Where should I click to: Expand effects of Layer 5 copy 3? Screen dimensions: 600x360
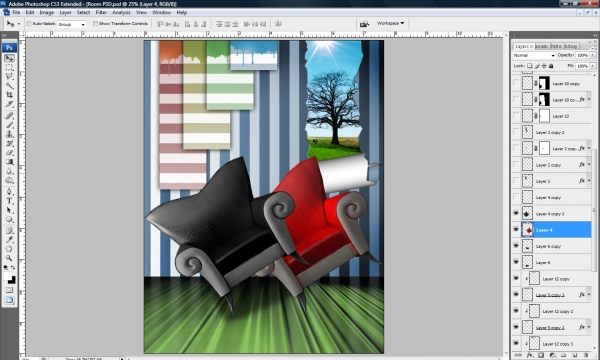tap(589, 295)
